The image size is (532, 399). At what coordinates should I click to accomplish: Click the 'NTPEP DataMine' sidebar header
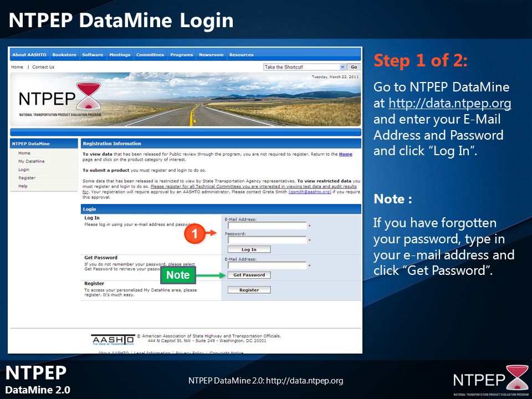pyautogui.click(x=31, y=144)
